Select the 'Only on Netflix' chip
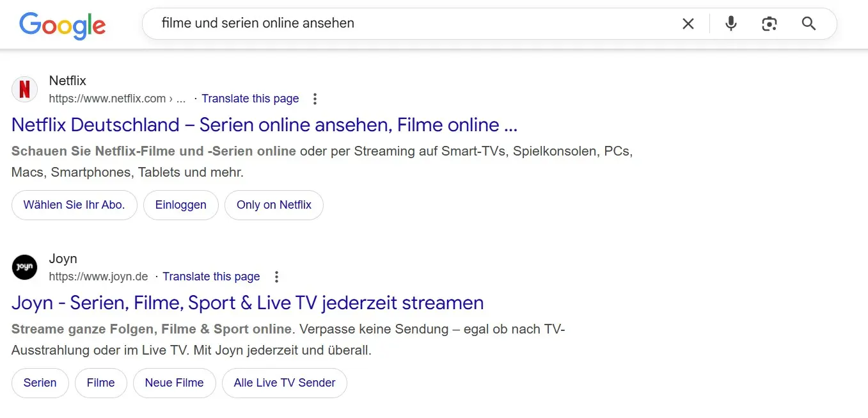 click(x=274, y=205)
